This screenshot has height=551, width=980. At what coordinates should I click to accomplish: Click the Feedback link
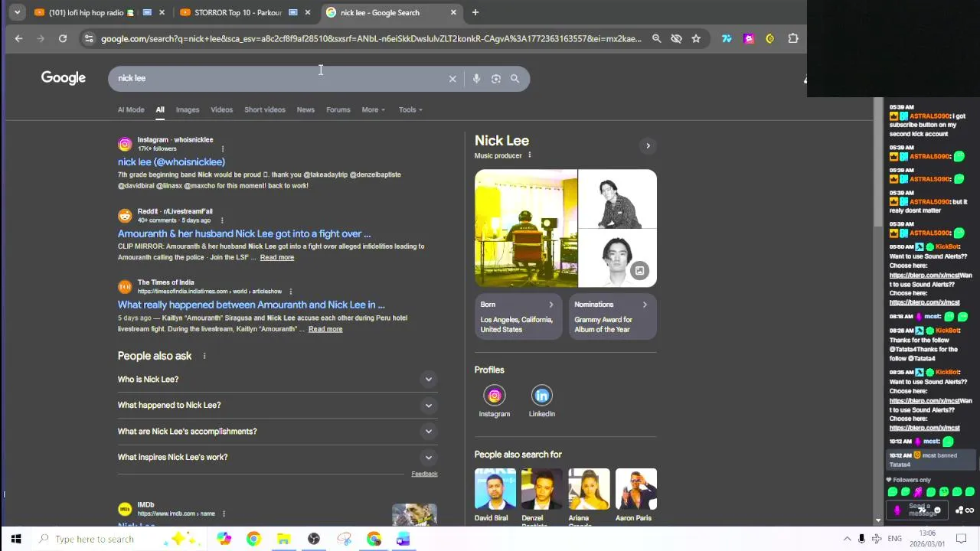pos(424,474)
